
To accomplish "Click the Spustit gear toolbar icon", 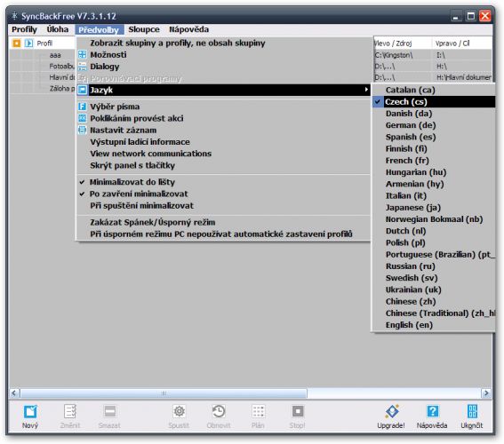I will coord(179,411).
